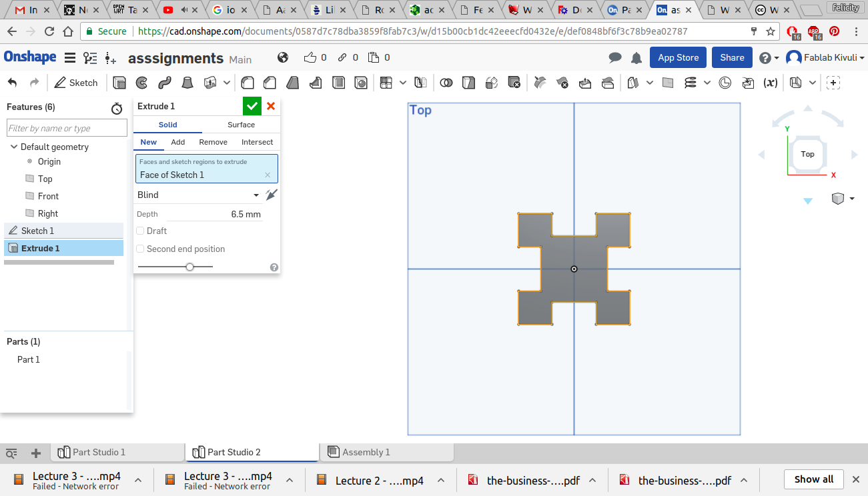Image resolution: width=868 pixels, height=496 pixels.
Task: Switch to the Surface tab
Action: coord(241,125)
